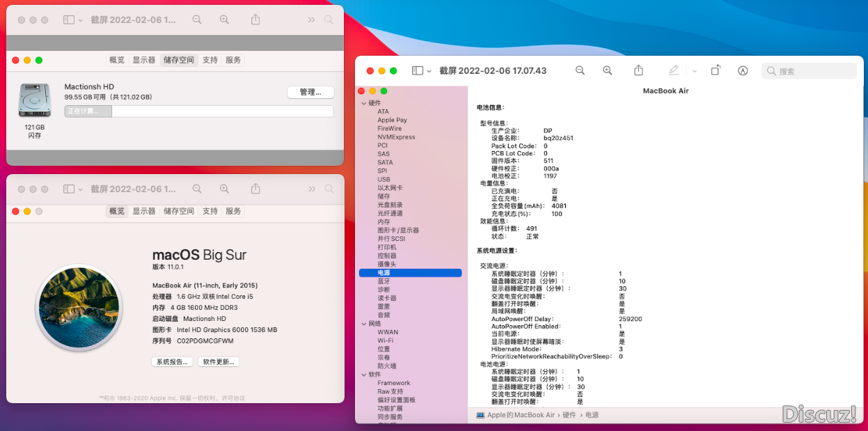Click the 软件更新... button
Viewport: 868px width, 431px height.
tap(219, 362)
